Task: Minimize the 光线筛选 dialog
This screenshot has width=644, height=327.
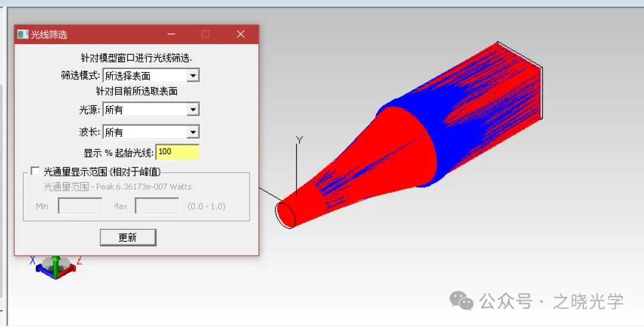Action: point(171,35)
